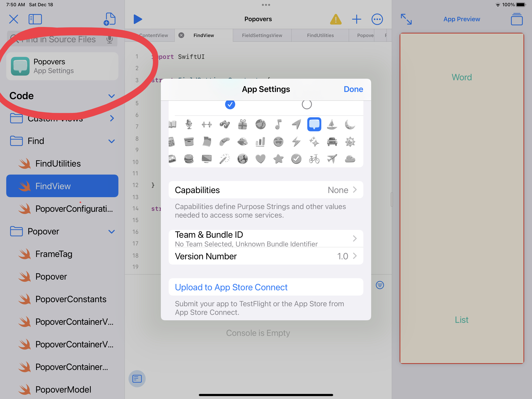This screenshot has width=532, height=399.
Task: Expand App Preview with diagonal arrows icon
Action: [406, 19]
